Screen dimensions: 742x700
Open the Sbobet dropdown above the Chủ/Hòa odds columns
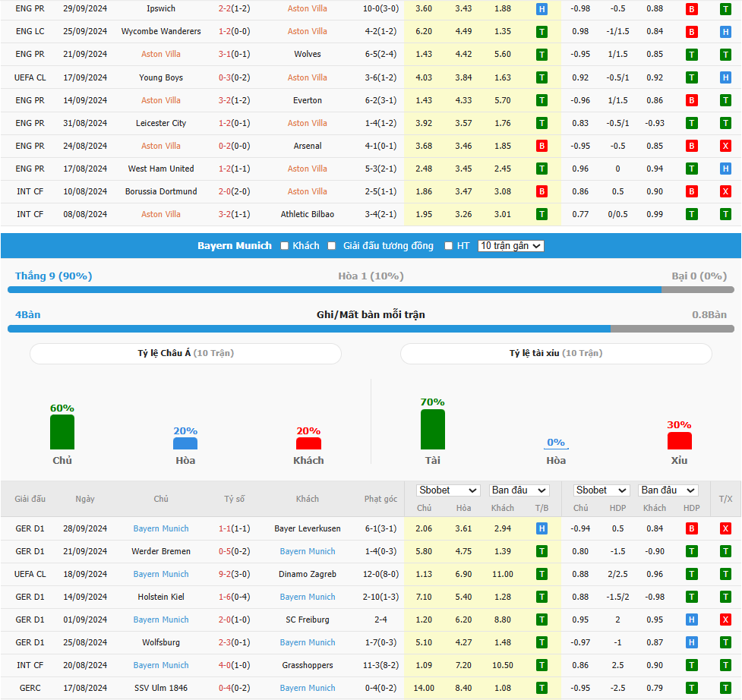[x=447, y=490]
